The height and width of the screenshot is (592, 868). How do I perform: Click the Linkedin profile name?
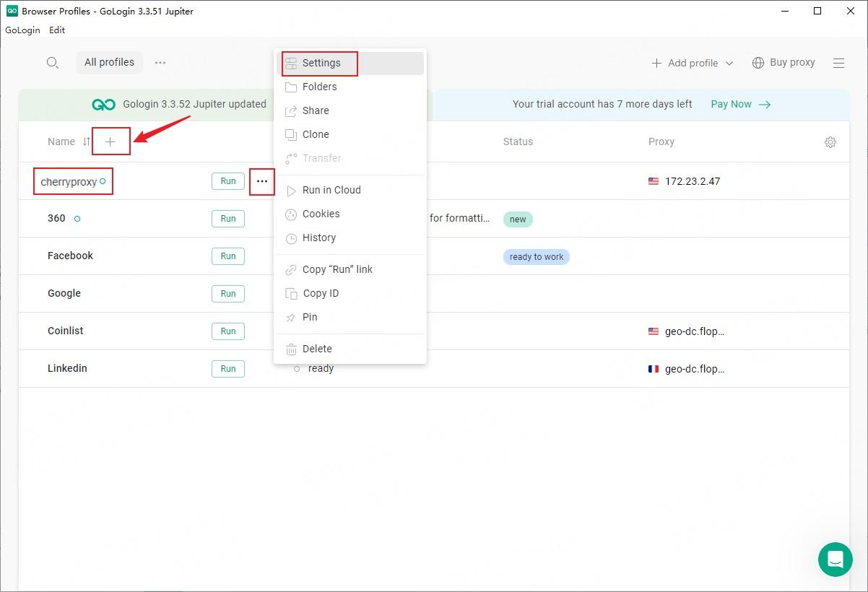(x=67, y=368)
